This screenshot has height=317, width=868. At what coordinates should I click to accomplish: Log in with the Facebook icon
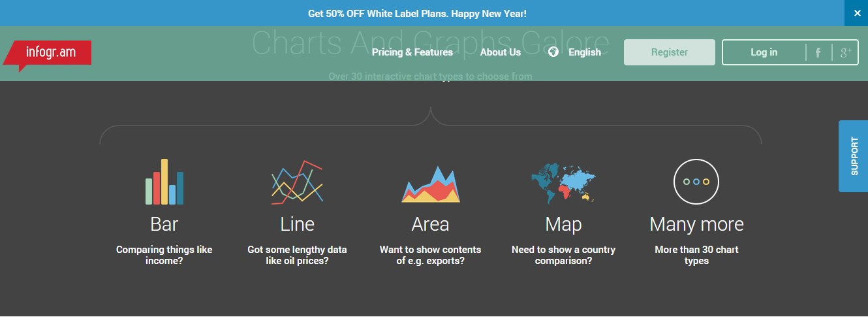[x=818, y=53]
